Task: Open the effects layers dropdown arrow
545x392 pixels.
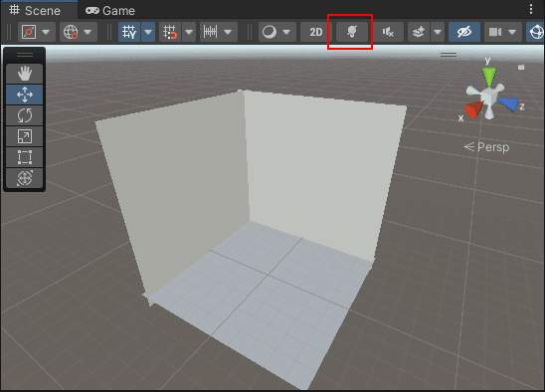Action: [438, 32]
